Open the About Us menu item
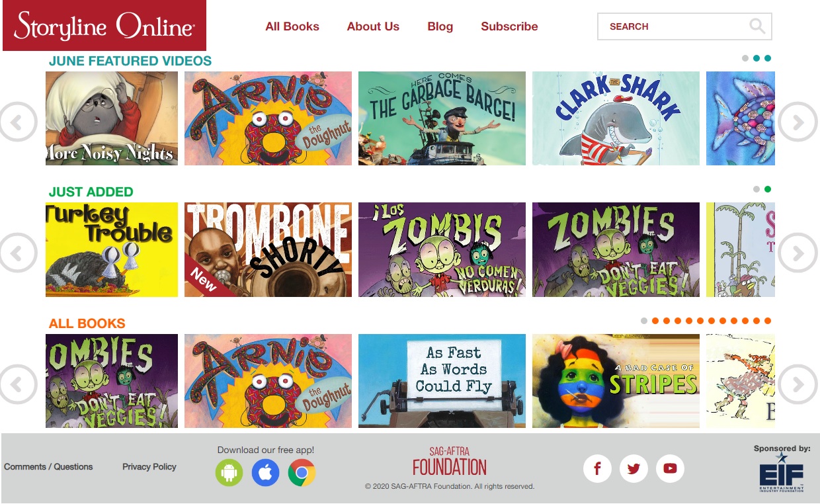Viewport: 820px width, 504px height. 373,26
